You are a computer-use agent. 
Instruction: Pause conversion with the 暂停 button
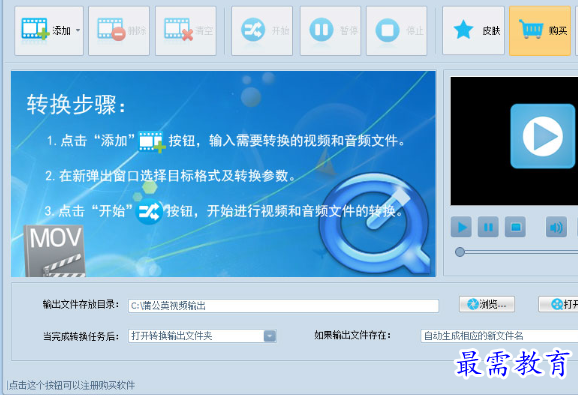pos(330,31)
